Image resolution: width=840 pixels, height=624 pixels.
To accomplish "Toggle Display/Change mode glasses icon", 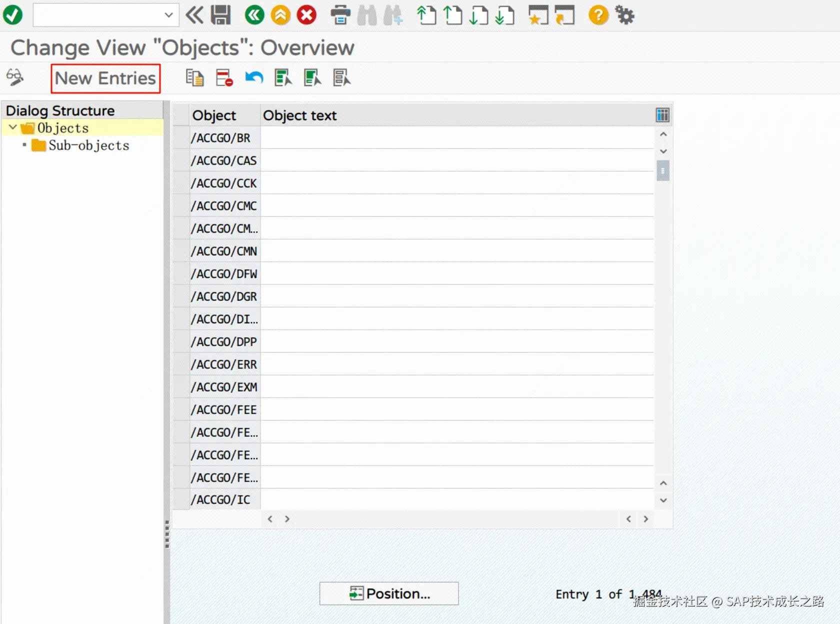I will coord(14,77).
